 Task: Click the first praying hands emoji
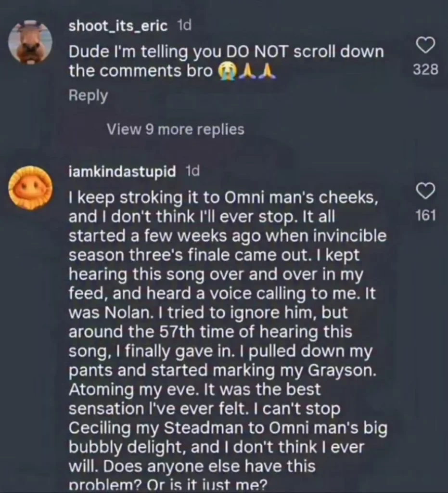[x=249, y=71]
